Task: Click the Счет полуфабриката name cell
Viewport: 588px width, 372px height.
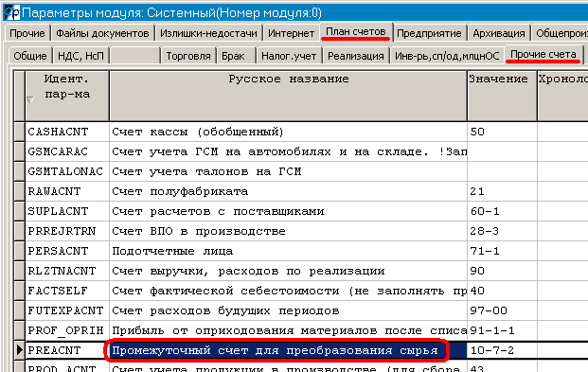Action: pos(288,191)
